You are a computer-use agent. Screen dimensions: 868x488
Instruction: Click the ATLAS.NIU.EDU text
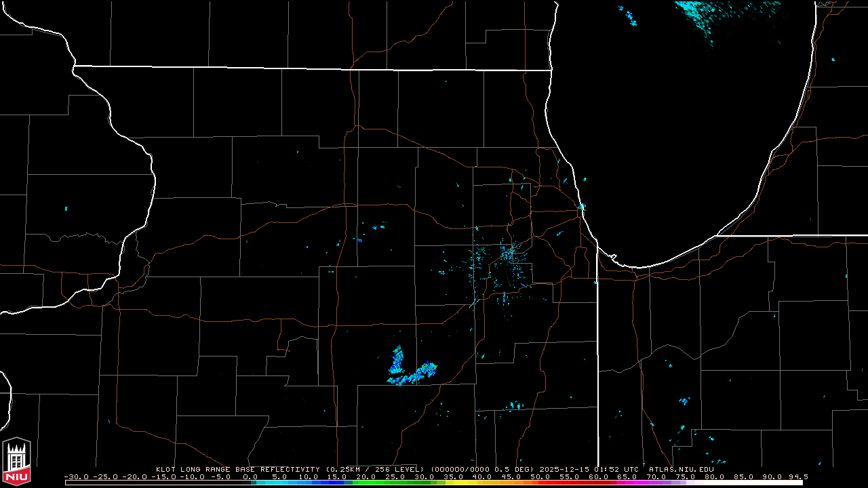pos(682,469)
